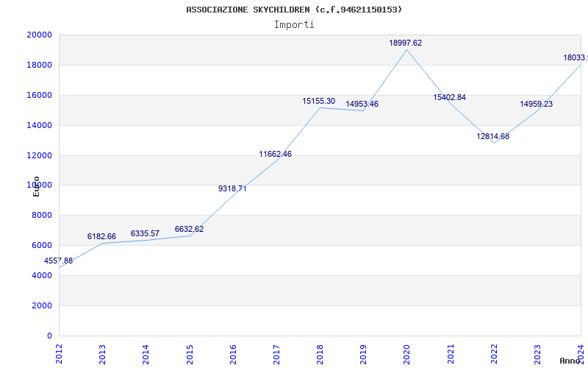This screenshot has width=588, height=368.
Task: Click the 0 y-axis tick label
Action: 49,336
